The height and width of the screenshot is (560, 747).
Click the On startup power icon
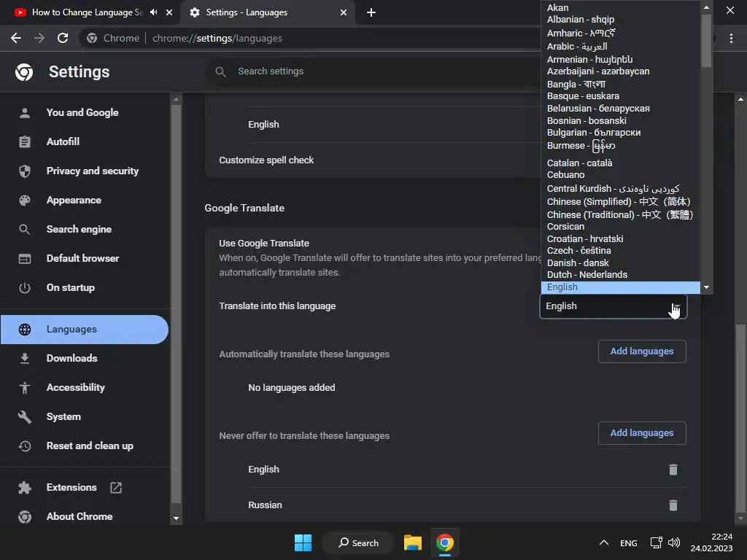(24, 287)
